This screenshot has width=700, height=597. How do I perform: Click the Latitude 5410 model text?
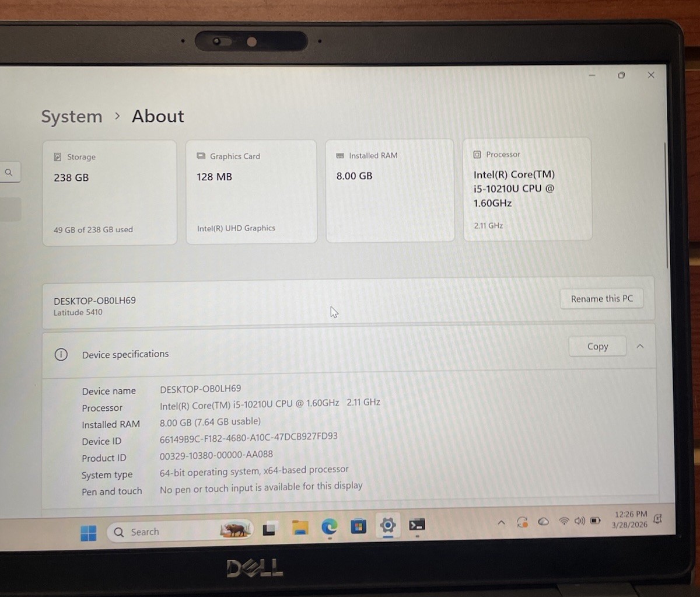pos(78,312)
